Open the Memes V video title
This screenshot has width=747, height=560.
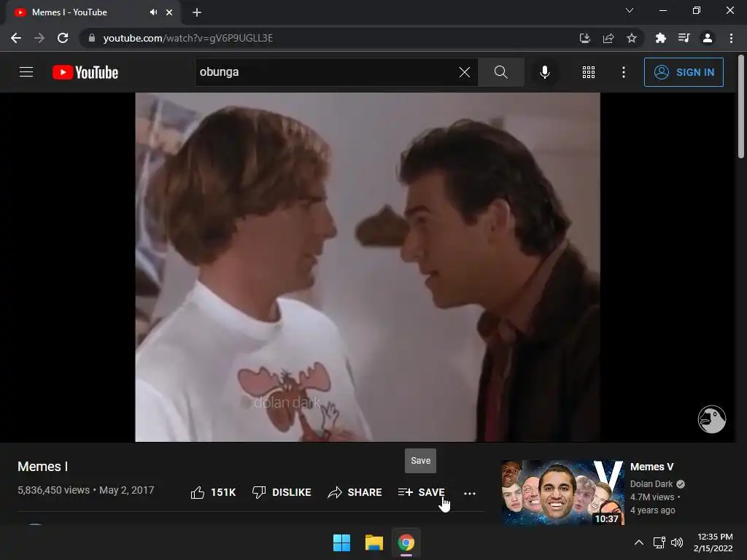(651, 467)
